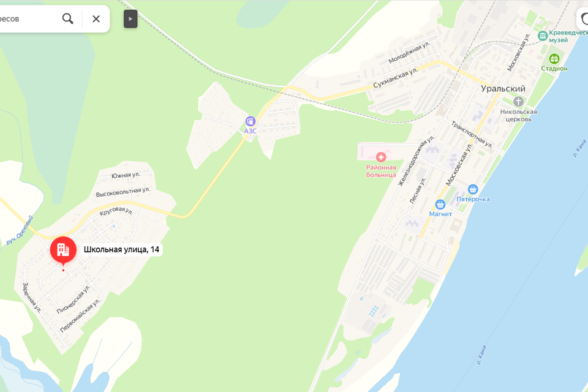Click the Пионерская ул. street label

(x=73, y=299)
